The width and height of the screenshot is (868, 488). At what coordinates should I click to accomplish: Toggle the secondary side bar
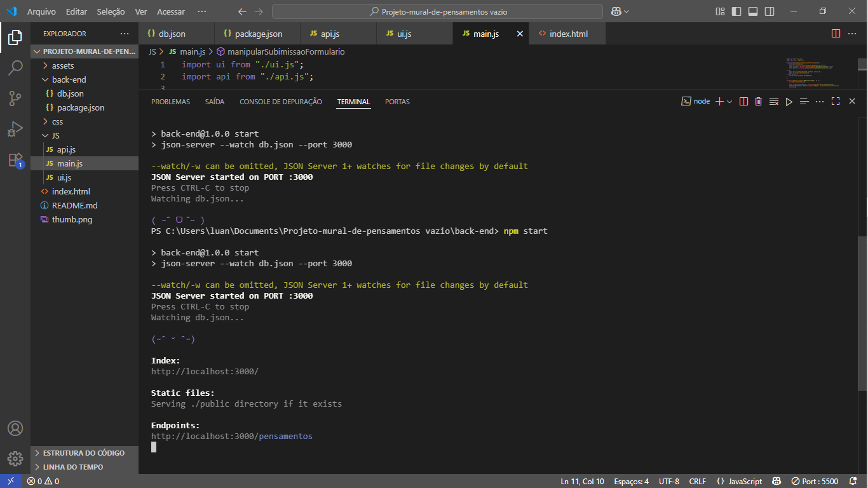click(x=770, y=11)
